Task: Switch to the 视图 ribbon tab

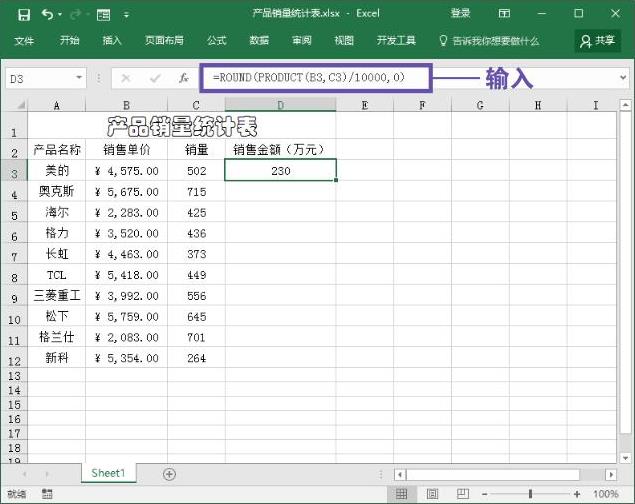Action: tap(344, 40)
